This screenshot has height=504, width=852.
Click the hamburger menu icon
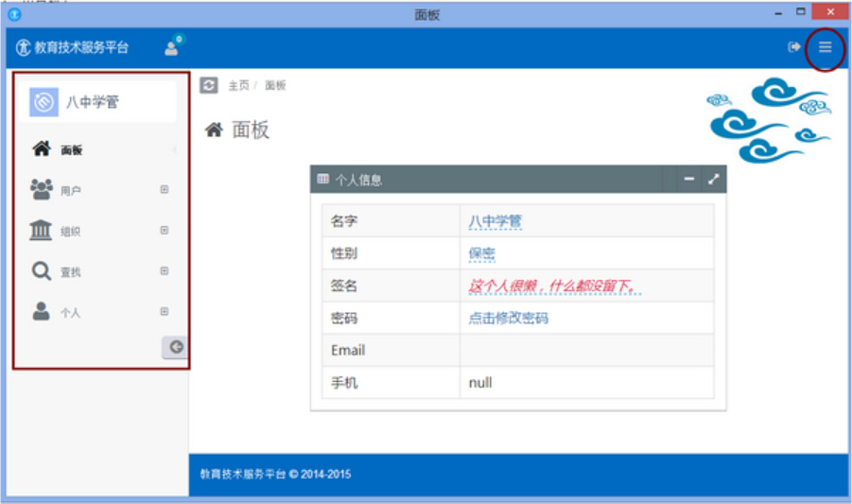[825, 47]
